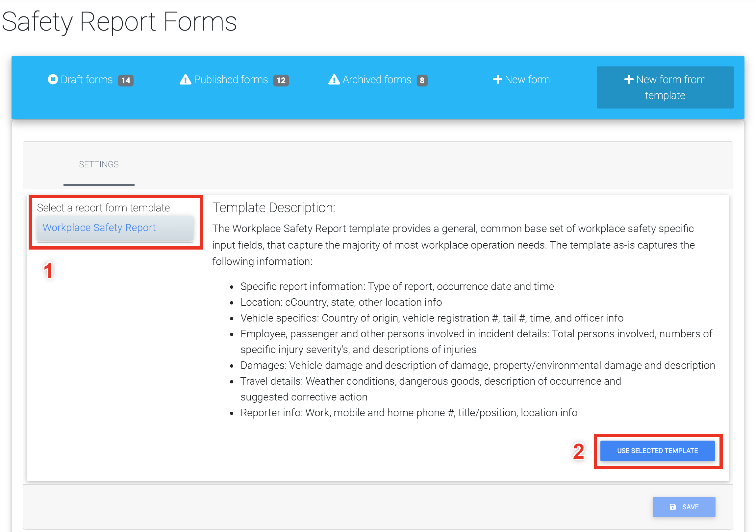
Task: Click the floppy disk icon on Save
Action: pyautogui.click(x=673, y=507)
